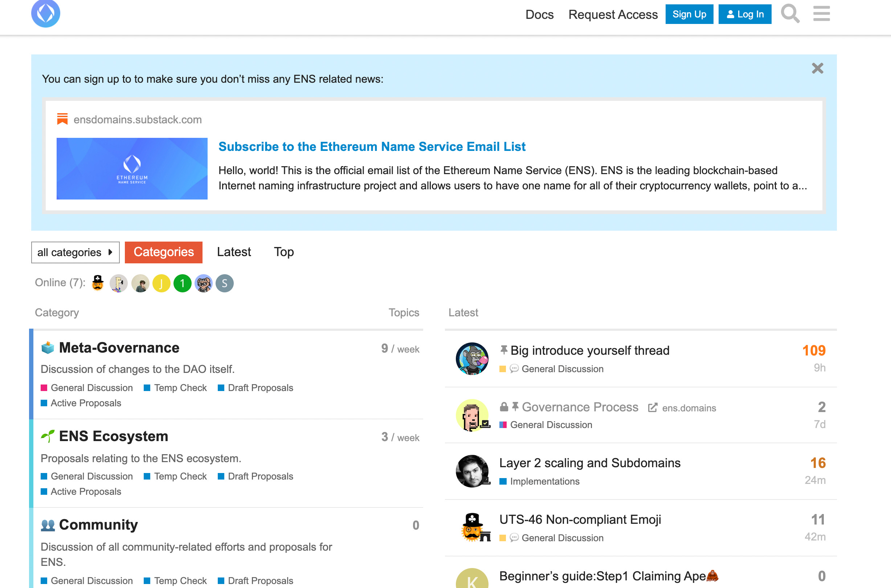Open the UTS-46 Emoji poster avatar

[x=472, y=527]
